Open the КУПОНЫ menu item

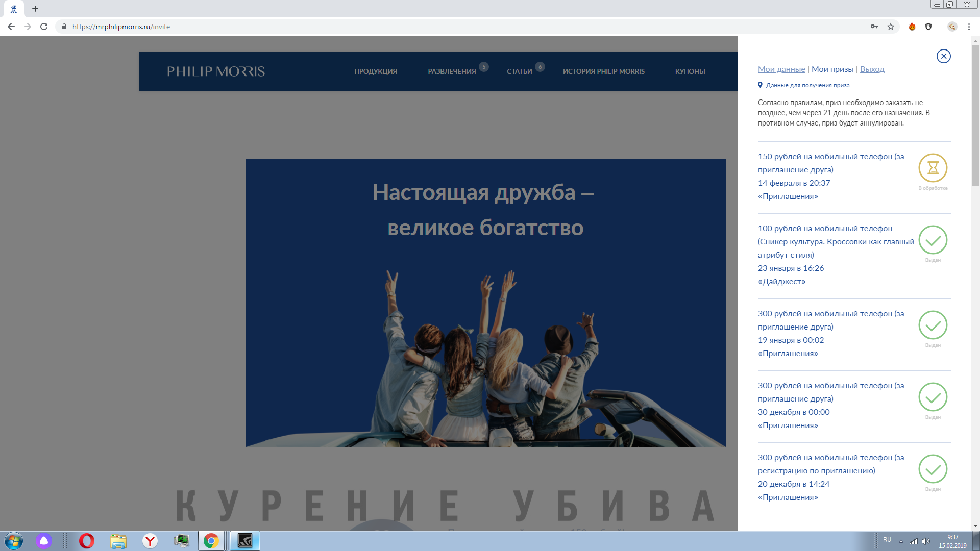[690, 71]
